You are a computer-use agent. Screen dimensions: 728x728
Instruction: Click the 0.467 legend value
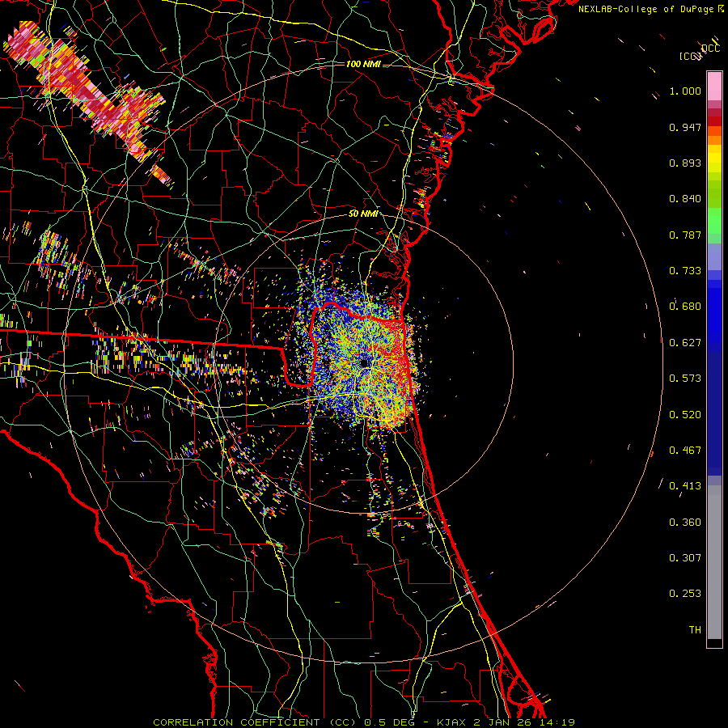tap(685, 451)
